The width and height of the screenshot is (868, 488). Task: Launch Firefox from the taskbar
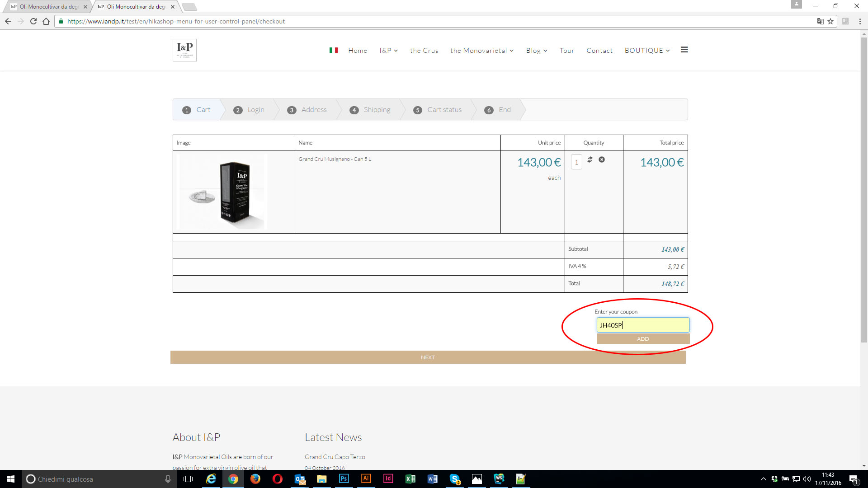pyautogui.click(x=255, y=479)
